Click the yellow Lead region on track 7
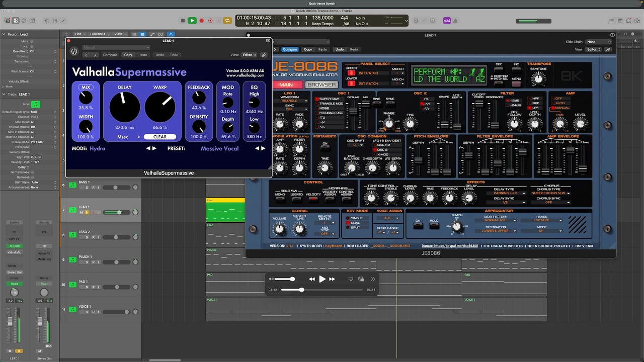Screen dimensions: 644x362 (225, 210)
